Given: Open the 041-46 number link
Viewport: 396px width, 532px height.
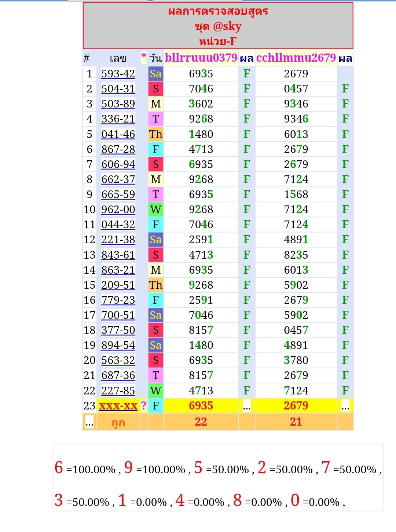Looking at the screenshot, I should (x=118, y=134).
